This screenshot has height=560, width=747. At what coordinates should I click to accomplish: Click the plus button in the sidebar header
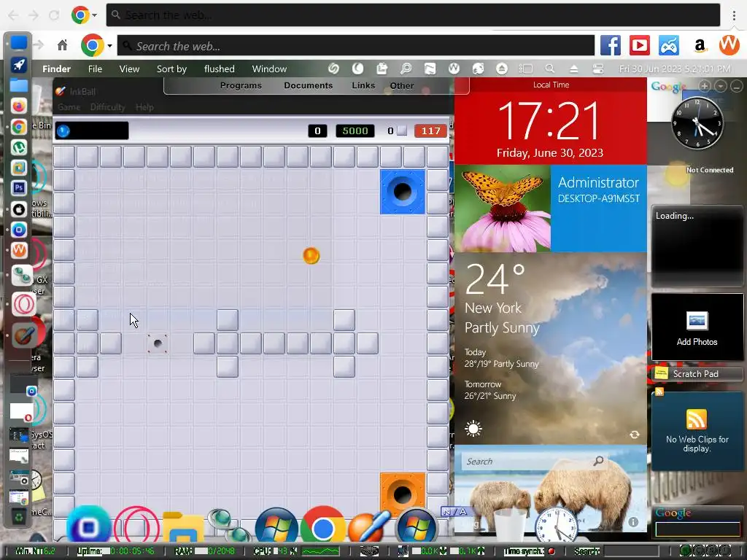coord(705,86)
